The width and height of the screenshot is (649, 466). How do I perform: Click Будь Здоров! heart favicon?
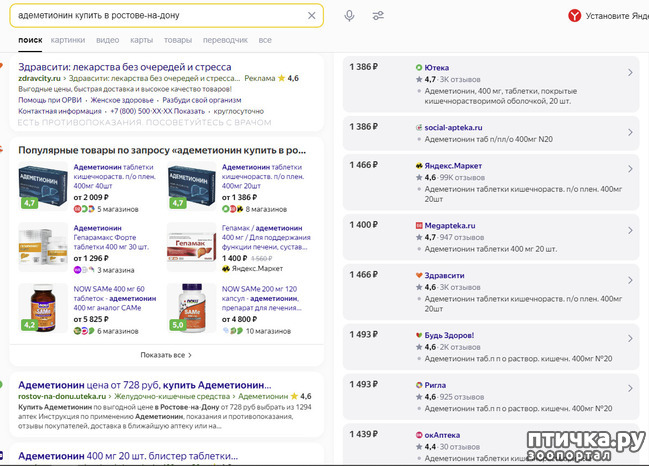click(419, 335)
